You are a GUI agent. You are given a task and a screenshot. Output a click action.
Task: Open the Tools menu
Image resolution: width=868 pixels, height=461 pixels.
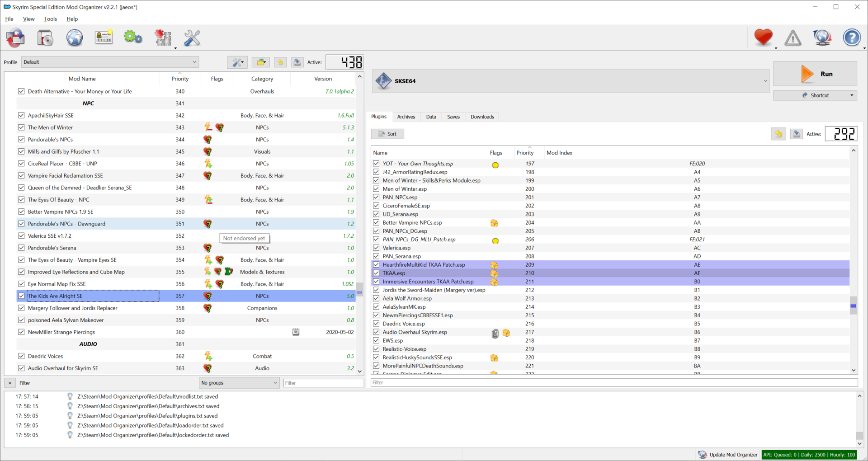50,19
